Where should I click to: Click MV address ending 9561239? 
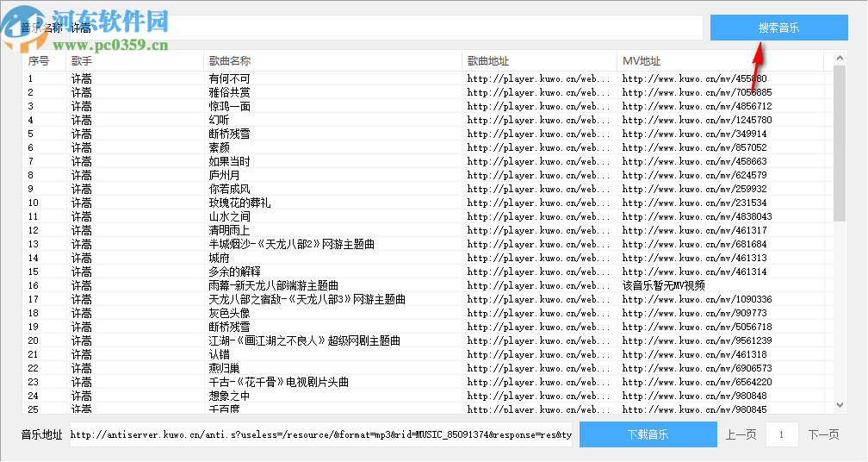[697, 340]
